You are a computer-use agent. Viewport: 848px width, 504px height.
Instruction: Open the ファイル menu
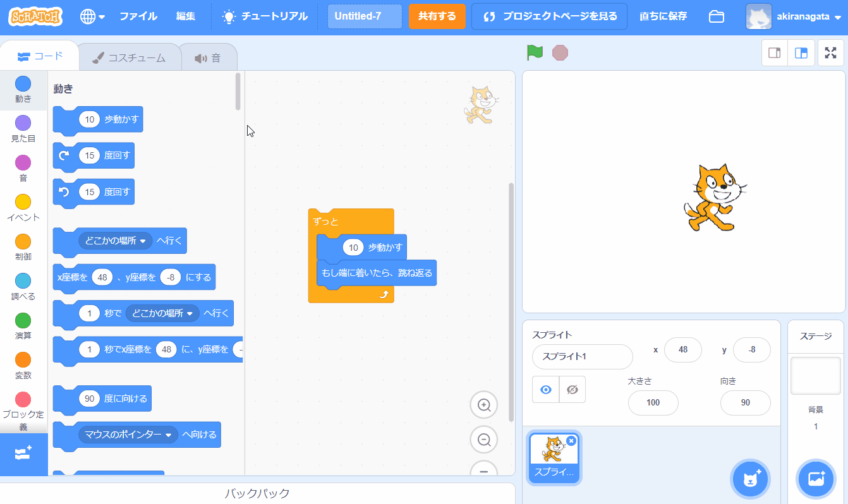tap(138, 16)
